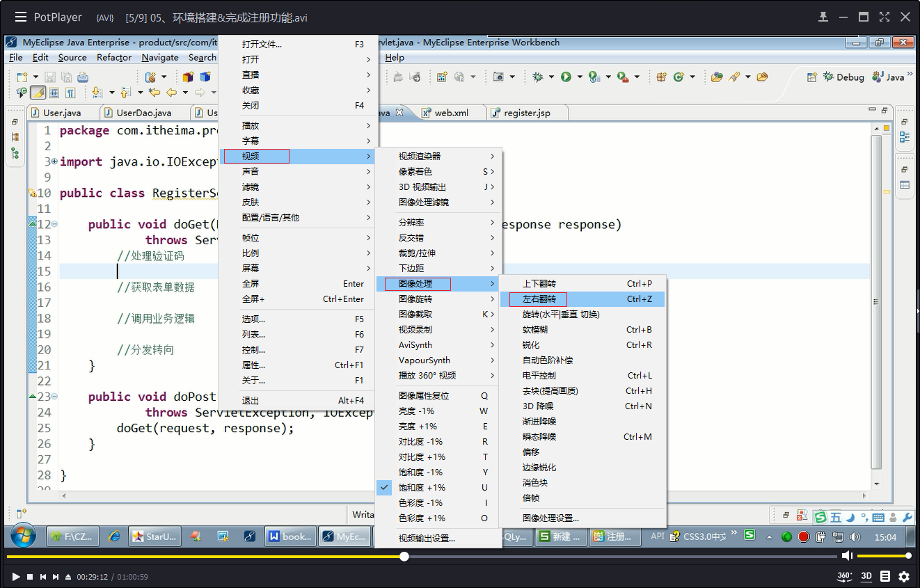The image size is (920, 588).
Task: Expand the 视频渲染器 submenu
Action: click(438, 157)
